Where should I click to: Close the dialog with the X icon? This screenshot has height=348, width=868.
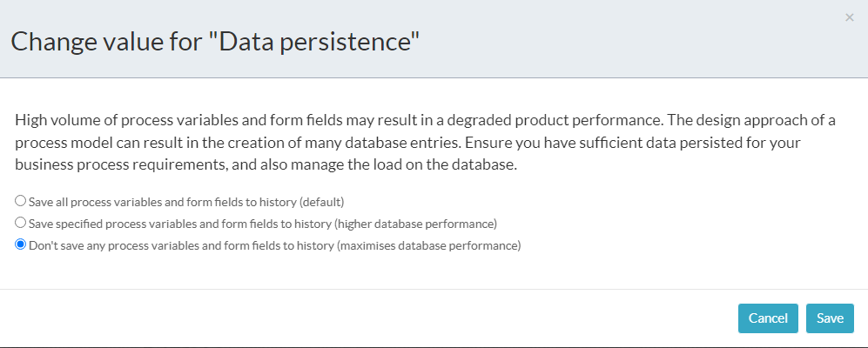coord(849,17)
